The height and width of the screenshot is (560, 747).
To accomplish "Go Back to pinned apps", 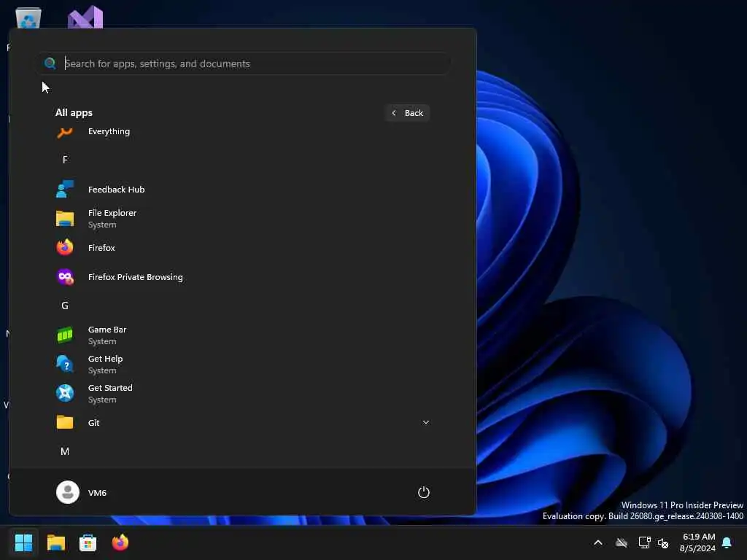I will 407,113.
